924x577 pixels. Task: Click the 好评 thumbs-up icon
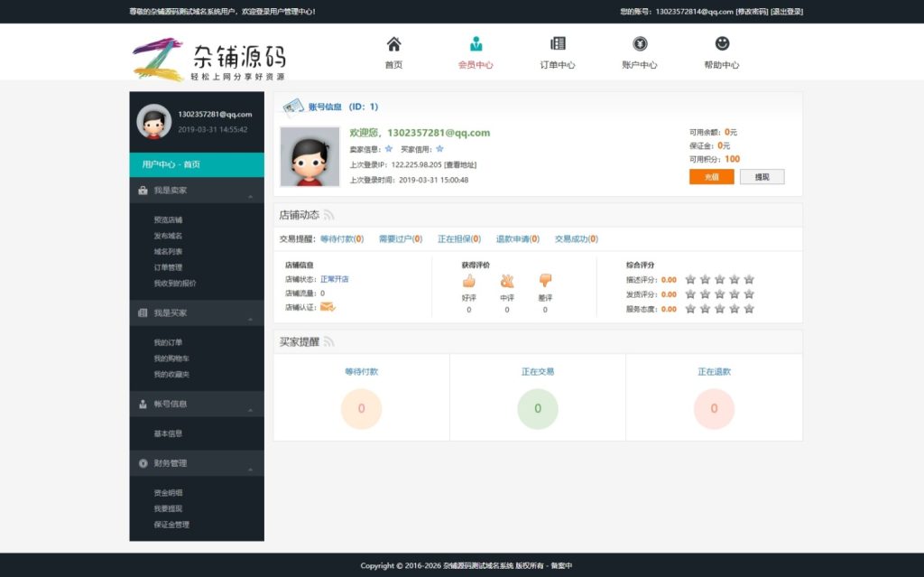pos(468,281)
